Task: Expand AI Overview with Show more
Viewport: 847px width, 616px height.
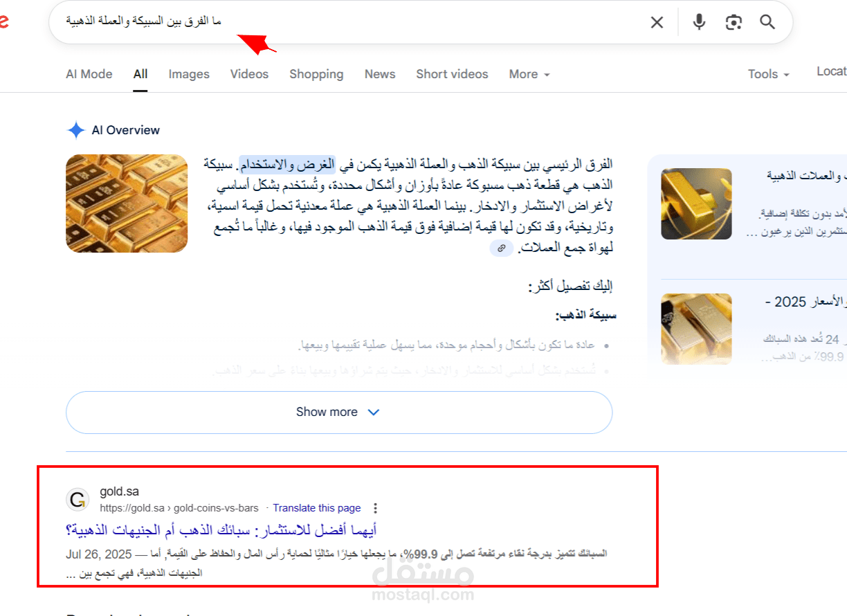Action: 339,413
